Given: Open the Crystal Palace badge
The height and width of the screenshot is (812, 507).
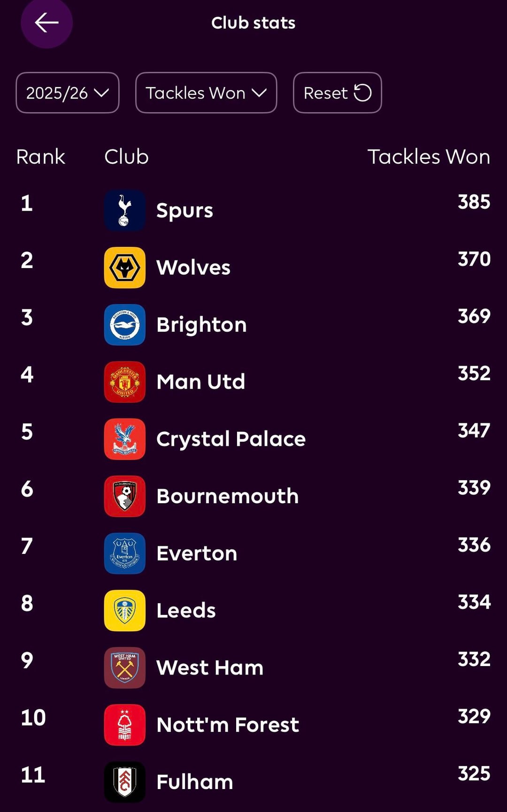Looking at the screenshot, I should point(125,439).
